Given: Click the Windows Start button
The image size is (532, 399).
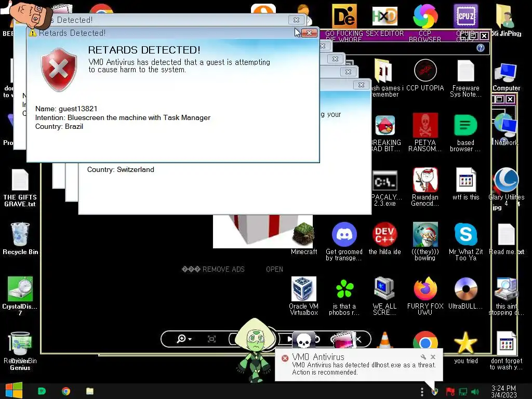Looking at the screenshot, I should coord(14,391).
